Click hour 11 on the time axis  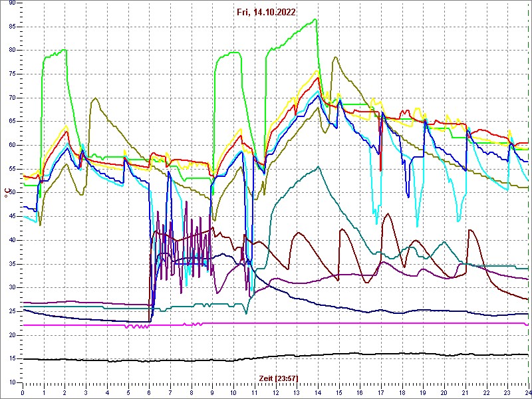point(255,392)
